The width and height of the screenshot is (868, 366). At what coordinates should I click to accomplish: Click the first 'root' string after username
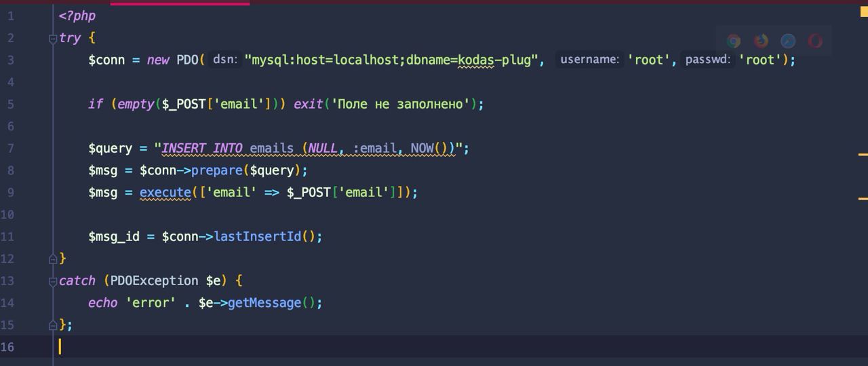coord(649,60)
